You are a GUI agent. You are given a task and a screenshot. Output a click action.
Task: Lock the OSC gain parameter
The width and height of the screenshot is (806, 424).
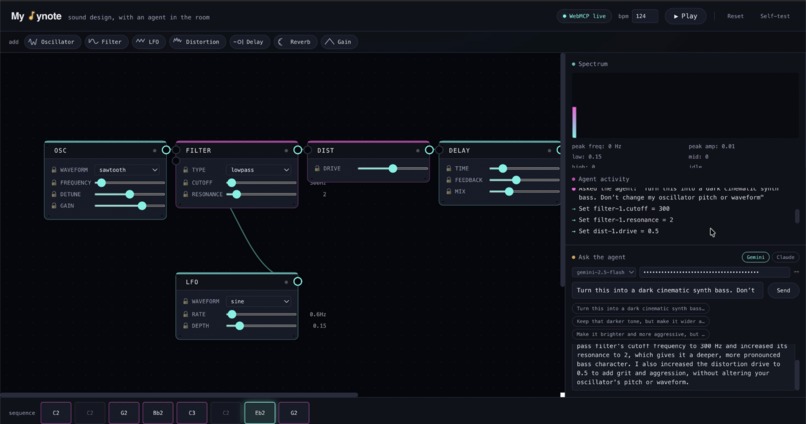[54, 206]
